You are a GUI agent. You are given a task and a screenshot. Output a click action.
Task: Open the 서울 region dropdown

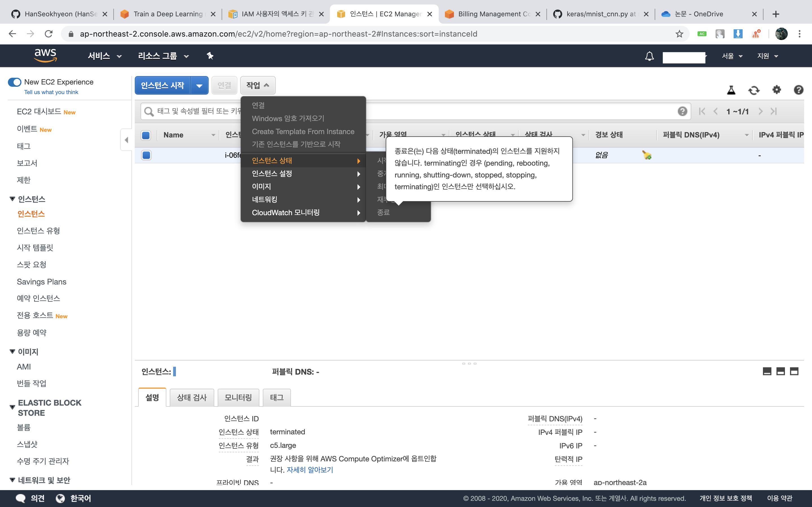pos(732,56)
